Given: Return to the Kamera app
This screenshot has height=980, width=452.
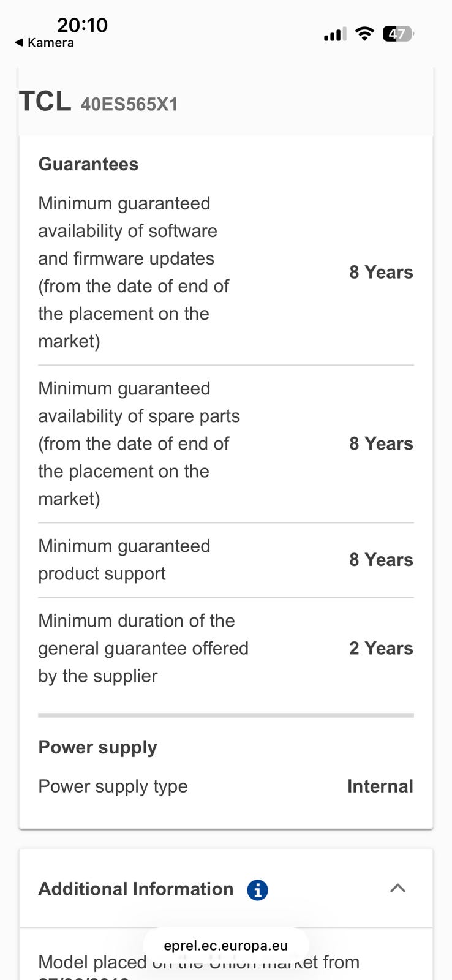Looking at the screenshot, I should [x=44, y=43].
